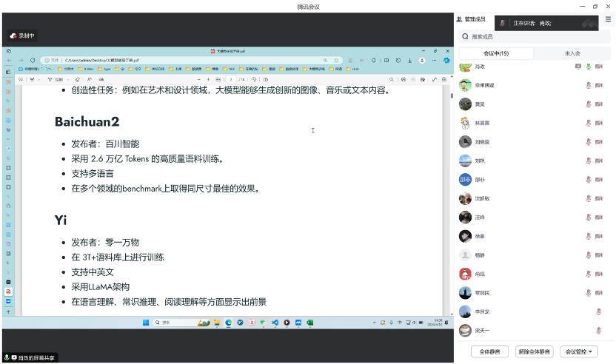Click the Baichuan2 heading in PDF
The height and width of the screenshot is (364, 616).
pos(87,122)
